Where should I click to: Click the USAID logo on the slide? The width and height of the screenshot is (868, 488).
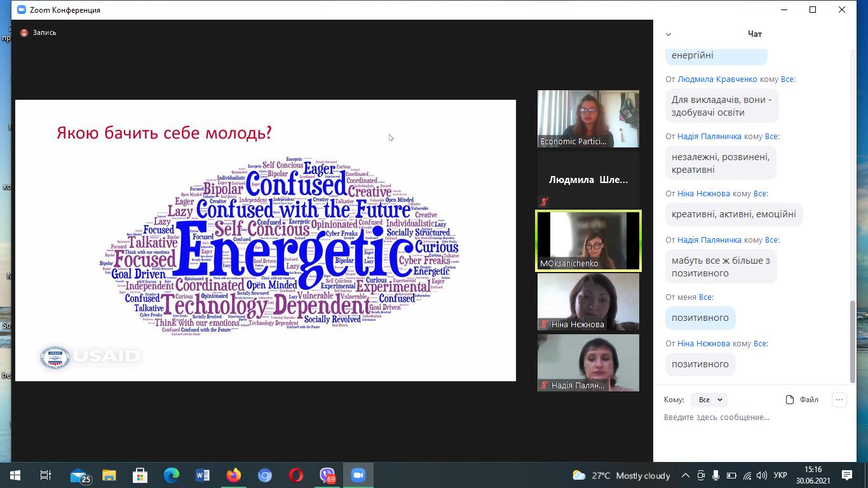[x=90, y=357]
